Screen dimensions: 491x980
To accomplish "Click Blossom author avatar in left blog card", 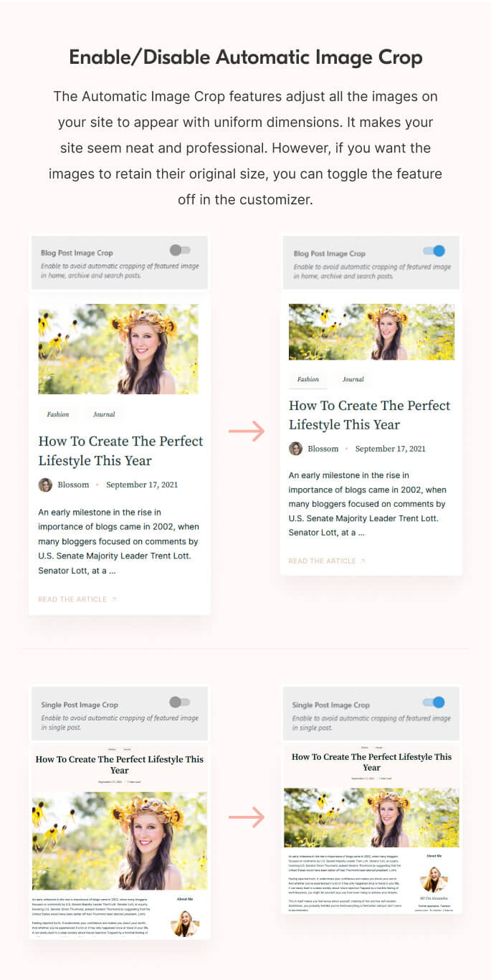I will (45, 485).
